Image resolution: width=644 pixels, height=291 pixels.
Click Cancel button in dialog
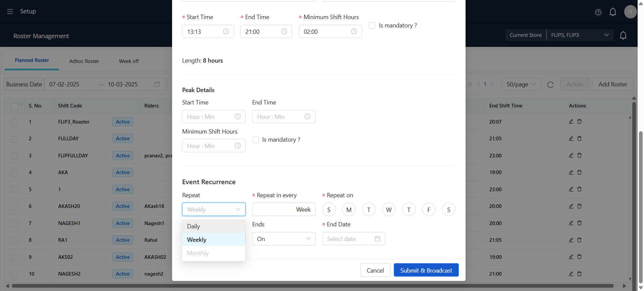(x=375, y=270)
